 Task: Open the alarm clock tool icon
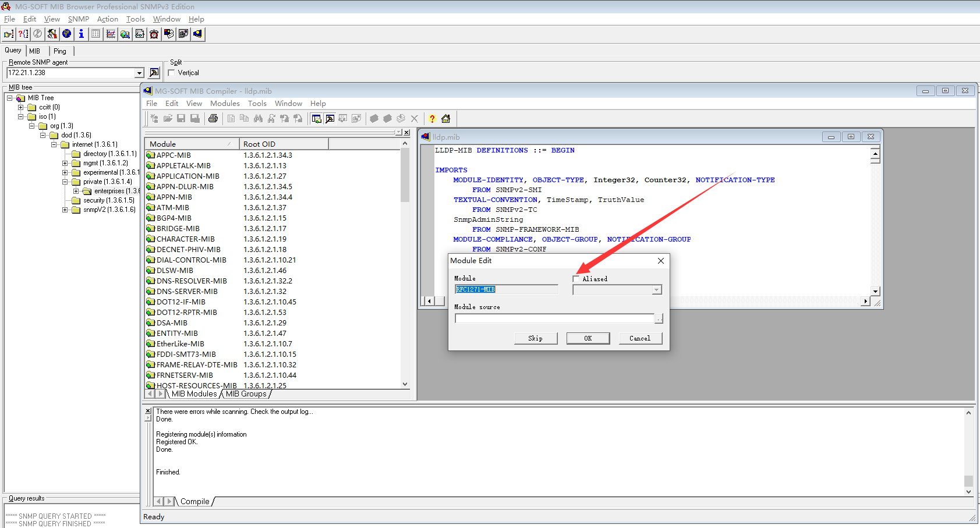[x=154, y=34]
